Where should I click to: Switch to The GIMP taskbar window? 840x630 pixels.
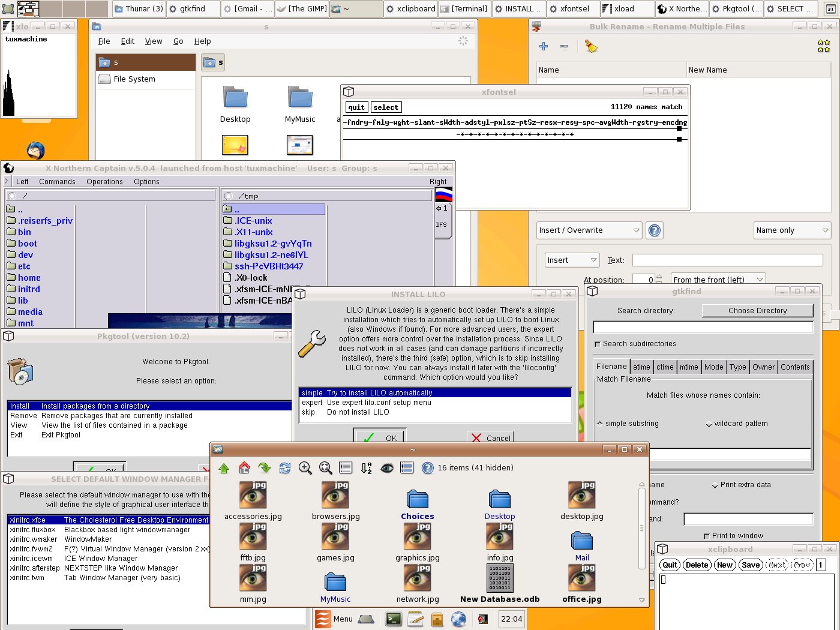coord(302,9)
